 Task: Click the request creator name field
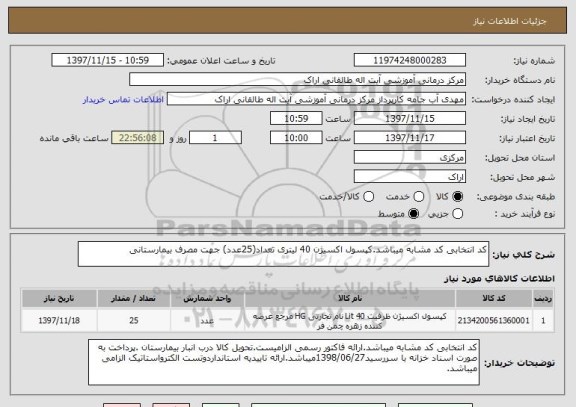tap(316, 99)
